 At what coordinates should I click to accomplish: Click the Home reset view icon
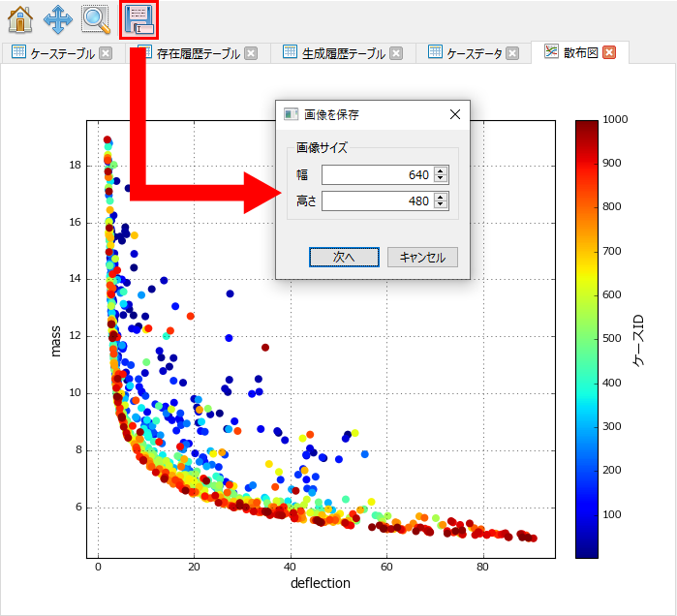pos(19,18)
